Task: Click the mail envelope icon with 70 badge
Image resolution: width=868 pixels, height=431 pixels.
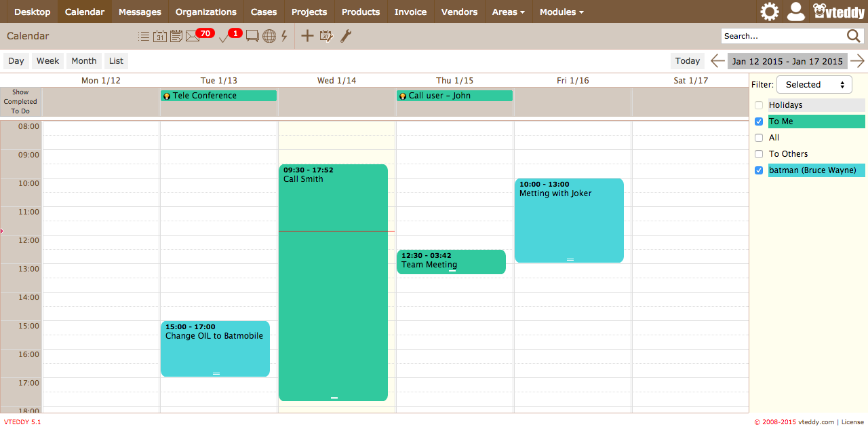Action: coord(193,37)
